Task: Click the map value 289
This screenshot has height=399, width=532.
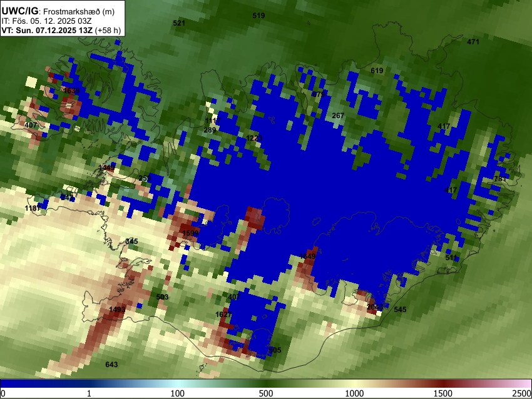Action: 210,130
